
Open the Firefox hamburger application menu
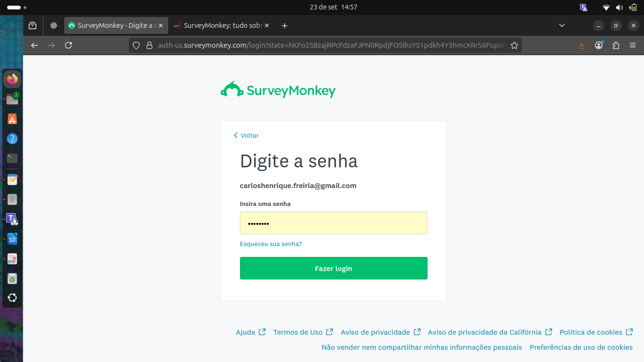pos(633,45)
